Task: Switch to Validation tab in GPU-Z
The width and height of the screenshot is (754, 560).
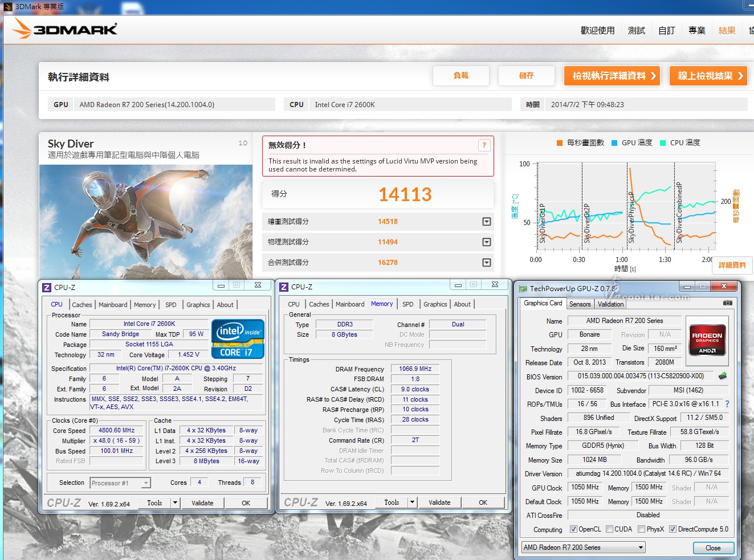Action: tap(611, 304)
